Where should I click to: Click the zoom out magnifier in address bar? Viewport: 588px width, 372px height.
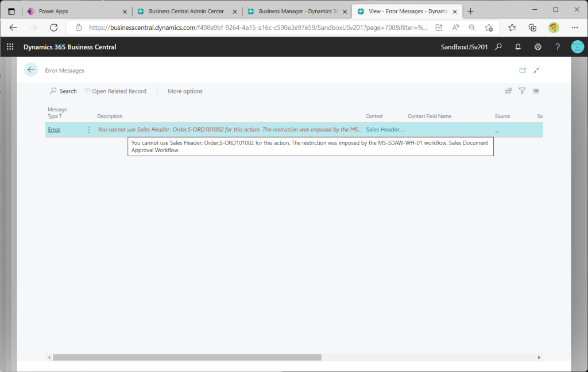click(x=472, y=28)
